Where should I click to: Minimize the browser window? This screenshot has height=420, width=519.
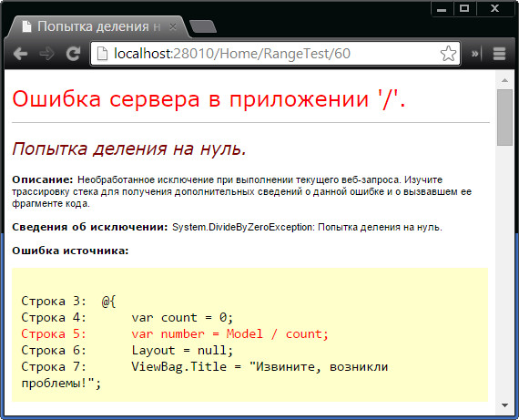tap(442, 8)
